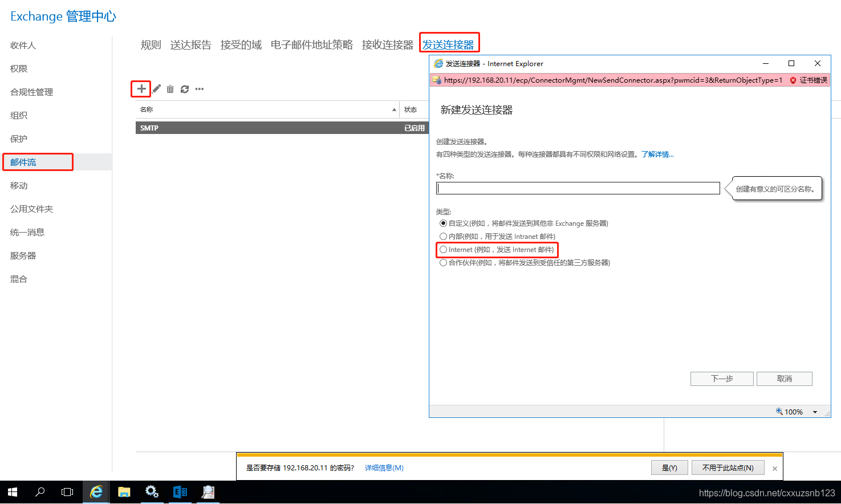
Task: Click the taskbar search icon
Action: coord(40,492)
